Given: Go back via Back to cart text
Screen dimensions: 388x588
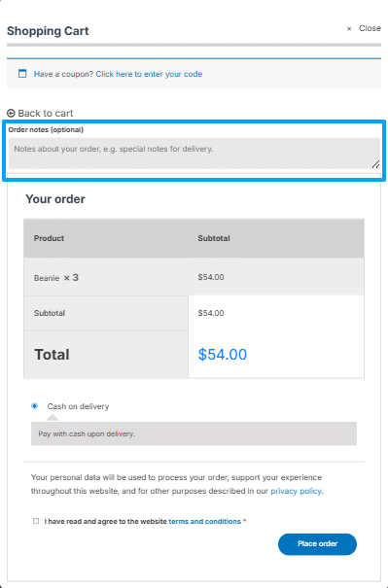Looking at the screenshot, I should click(46, 114).
